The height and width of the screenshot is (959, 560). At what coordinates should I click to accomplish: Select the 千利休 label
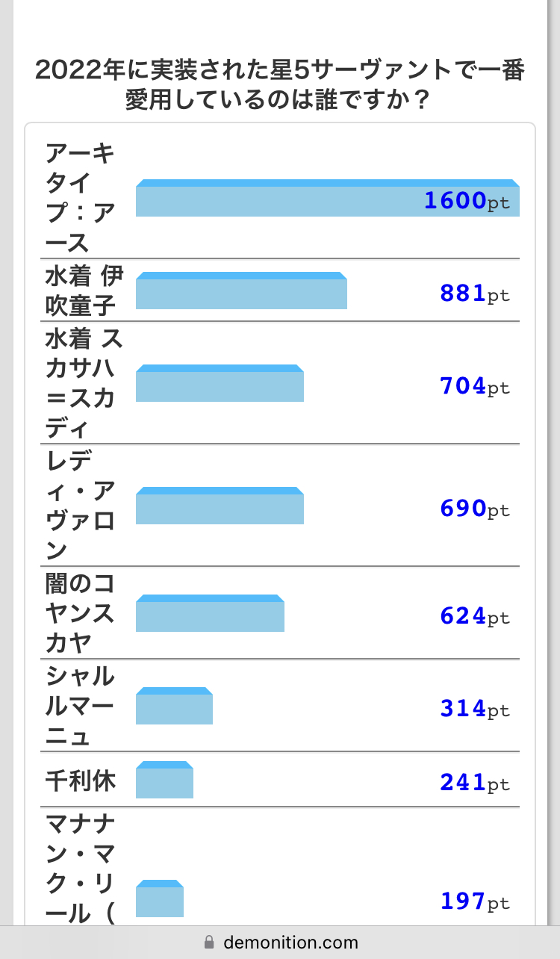pos(80,781)
